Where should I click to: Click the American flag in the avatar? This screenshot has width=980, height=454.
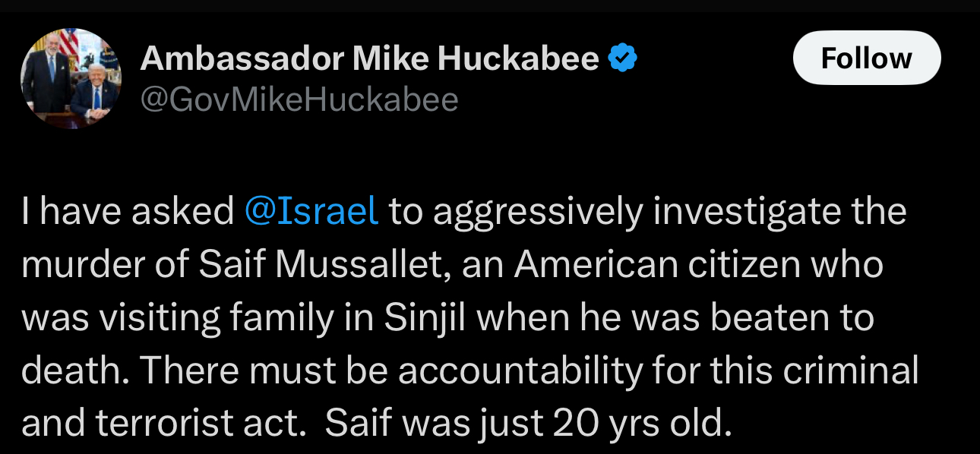[69, 46]
